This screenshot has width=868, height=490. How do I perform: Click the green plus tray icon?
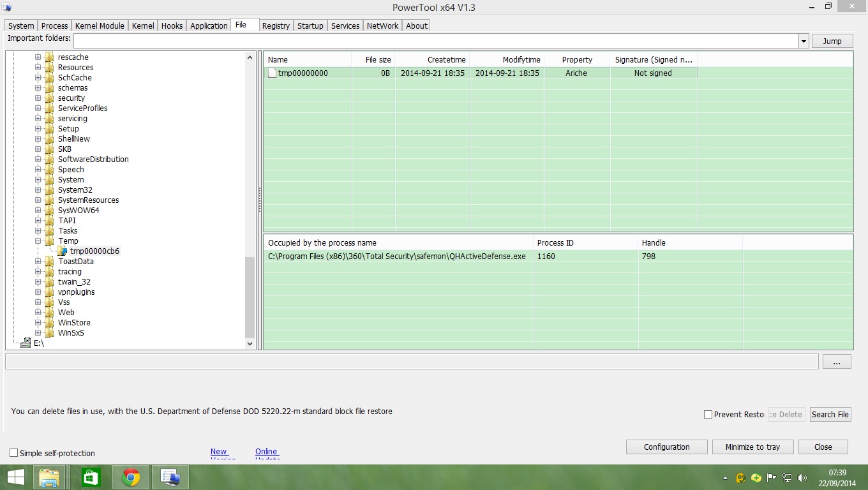(x=756, y=478)
